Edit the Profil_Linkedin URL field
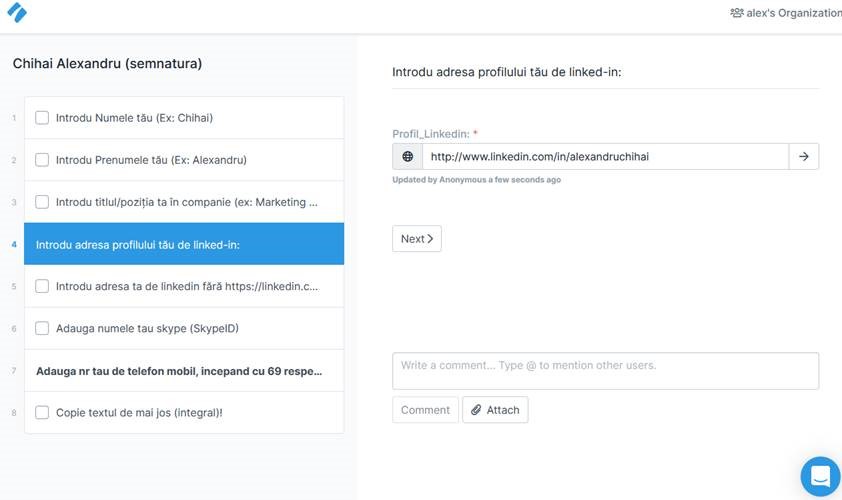Viewport: 842px width, 500px height. (x=605, y=156)
